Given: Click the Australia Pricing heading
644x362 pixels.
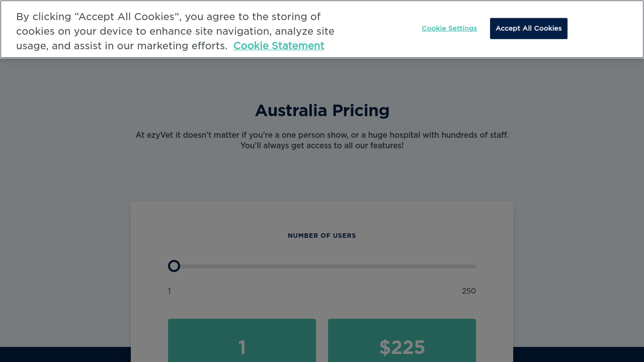Looking at the screenshot, I should coord(322,111).
